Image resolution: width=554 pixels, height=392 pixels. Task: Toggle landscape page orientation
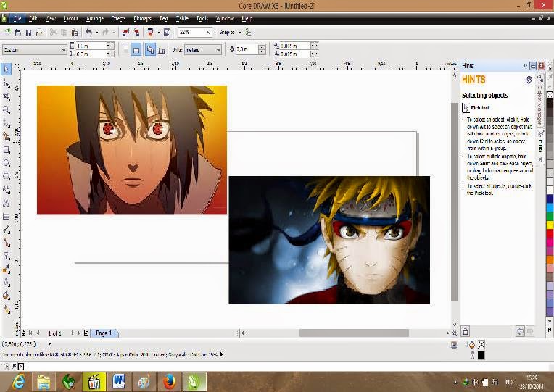click(136, 50)
